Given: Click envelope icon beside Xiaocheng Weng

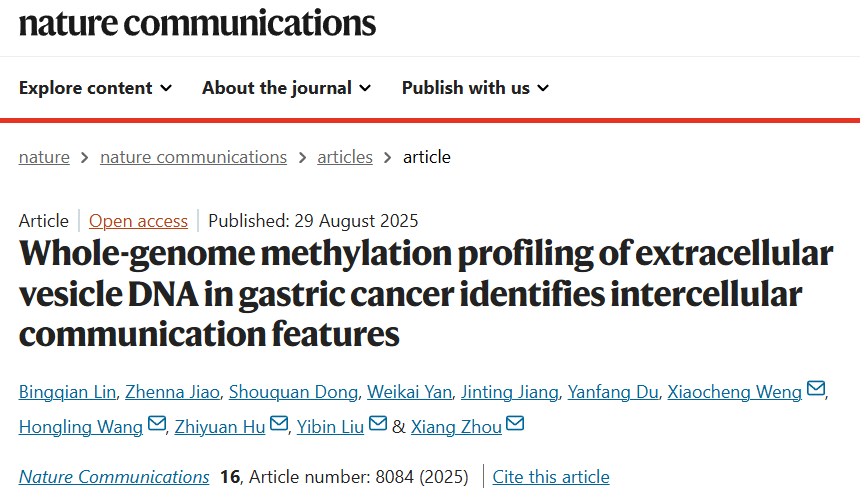Looking at the screenshot, I should (816, 390).
